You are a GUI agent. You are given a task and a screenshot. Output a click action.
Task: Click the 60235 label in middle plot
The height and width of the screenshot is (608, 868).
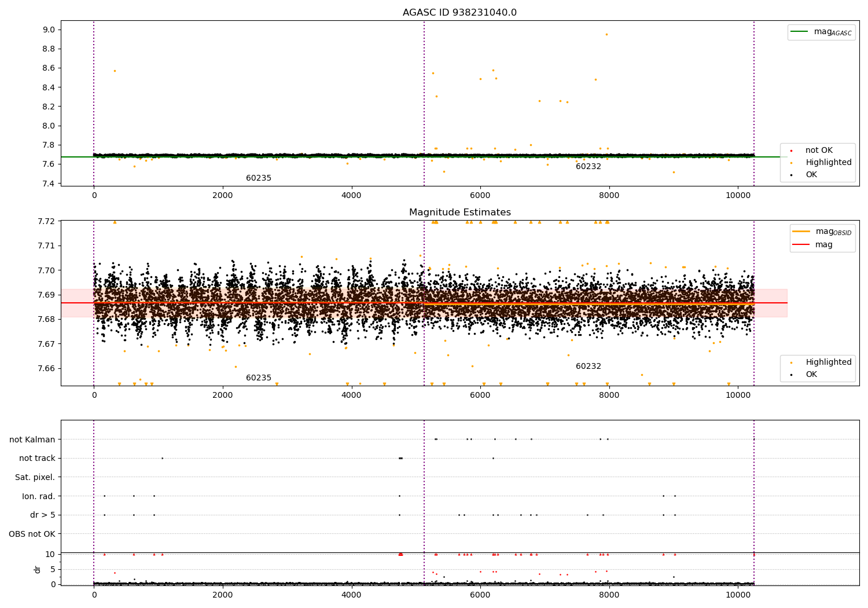(x=259, y=378)
